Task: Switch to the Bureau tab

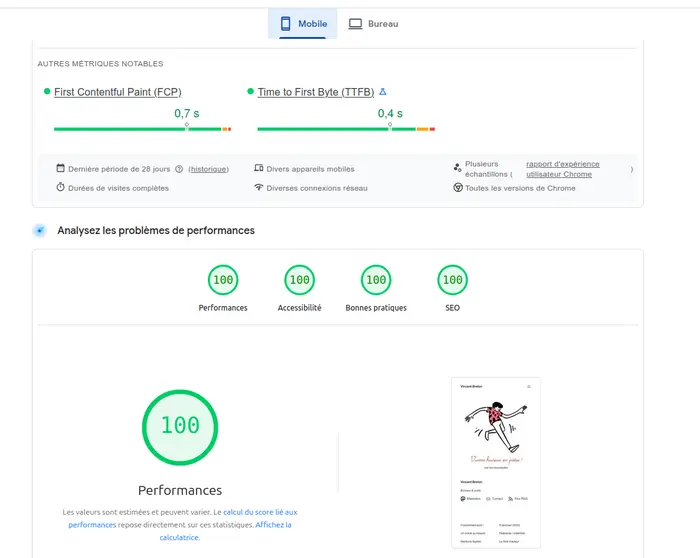Action: pyautogui.click(x=373, y=24)
